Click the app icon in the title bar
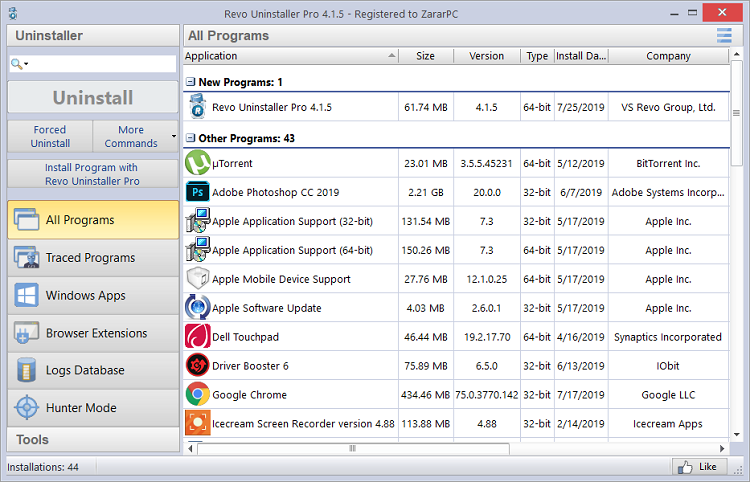 point(13,13)
